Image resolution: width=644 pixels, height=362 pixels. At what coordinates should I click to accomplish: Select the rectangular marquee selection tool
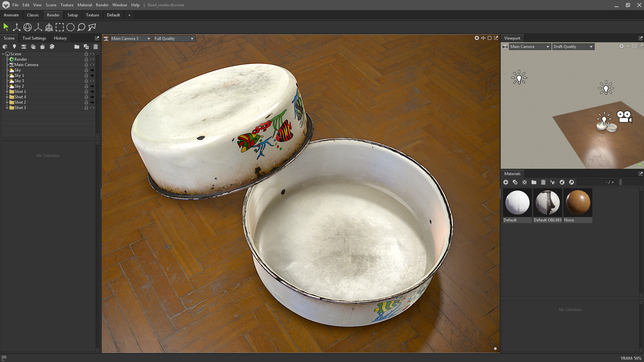[x=60, y=27]
